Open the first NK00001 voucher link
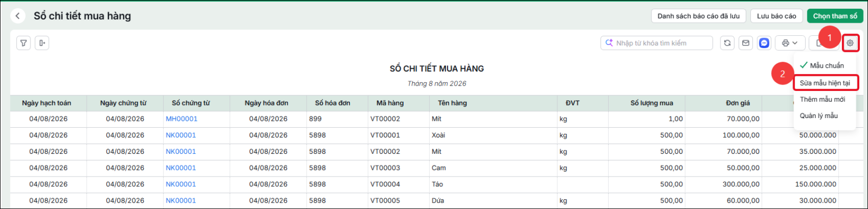Viewport: 868px width, 209px height. 181,135
